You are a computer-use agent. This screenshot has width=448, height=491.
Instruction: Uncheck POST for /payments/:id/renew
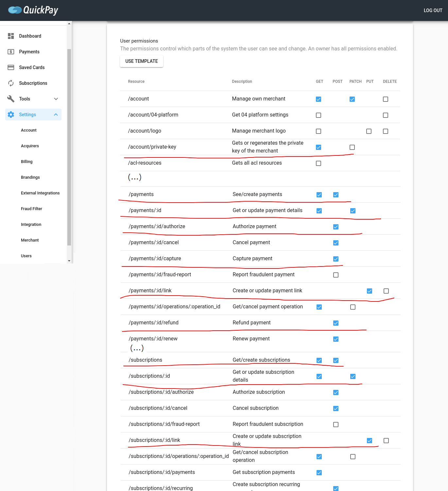[336, 339]
